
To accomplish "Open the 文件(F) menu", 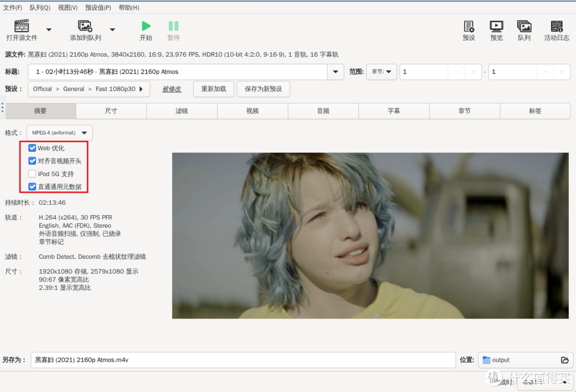I will point(13,7).
